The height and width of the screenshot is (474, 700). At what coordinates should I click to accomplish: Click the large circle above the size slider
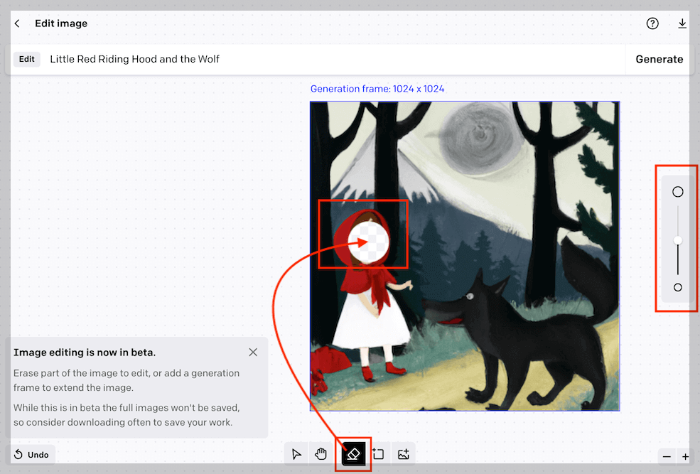pos(678,192)
